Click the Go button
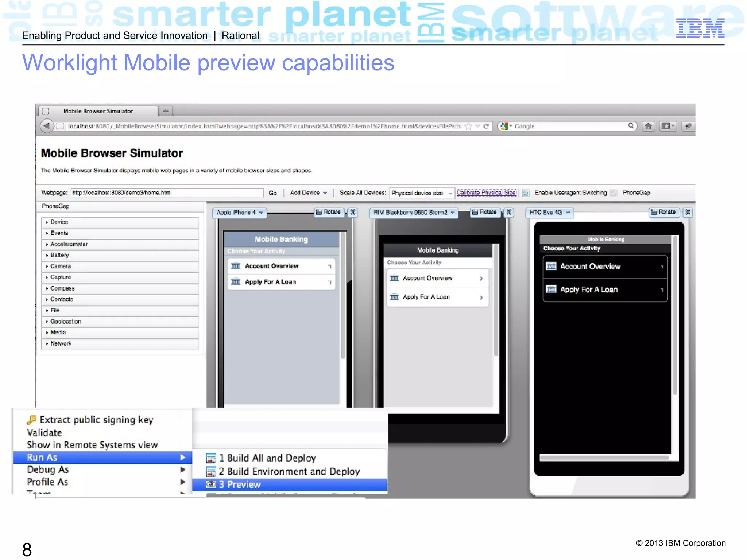Screen dimensions: 747x560 pyautogui.click(x=273, y=193)
